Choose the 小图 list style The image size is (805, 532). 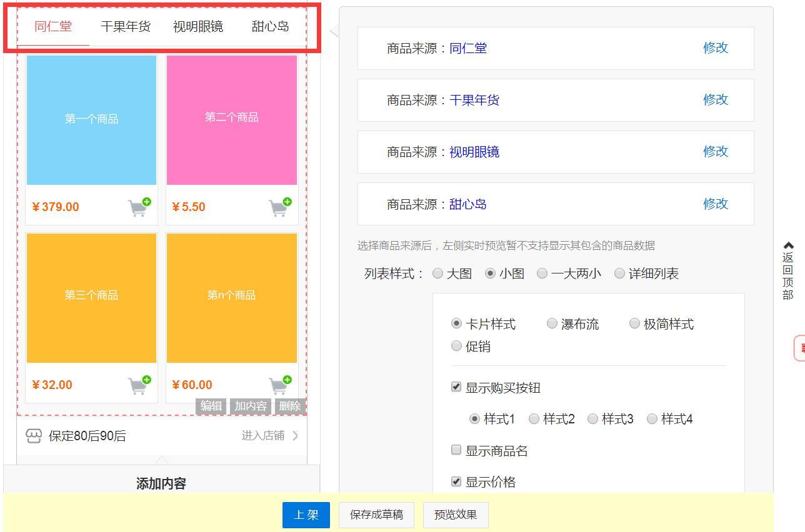(491, 273)
